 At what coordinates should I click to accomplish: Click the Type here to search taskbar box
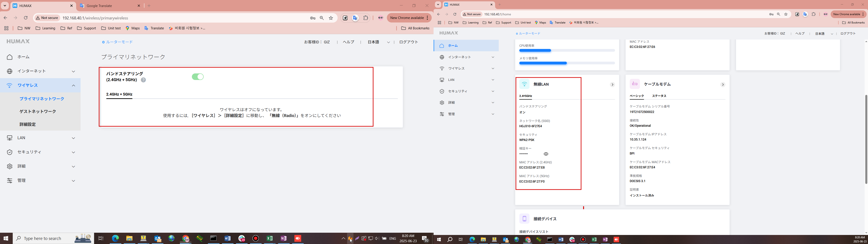tap(53, 238)
